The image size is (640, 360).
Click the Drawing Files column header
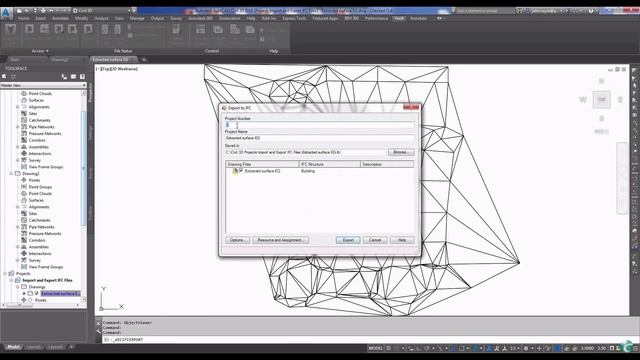[262, 164]
